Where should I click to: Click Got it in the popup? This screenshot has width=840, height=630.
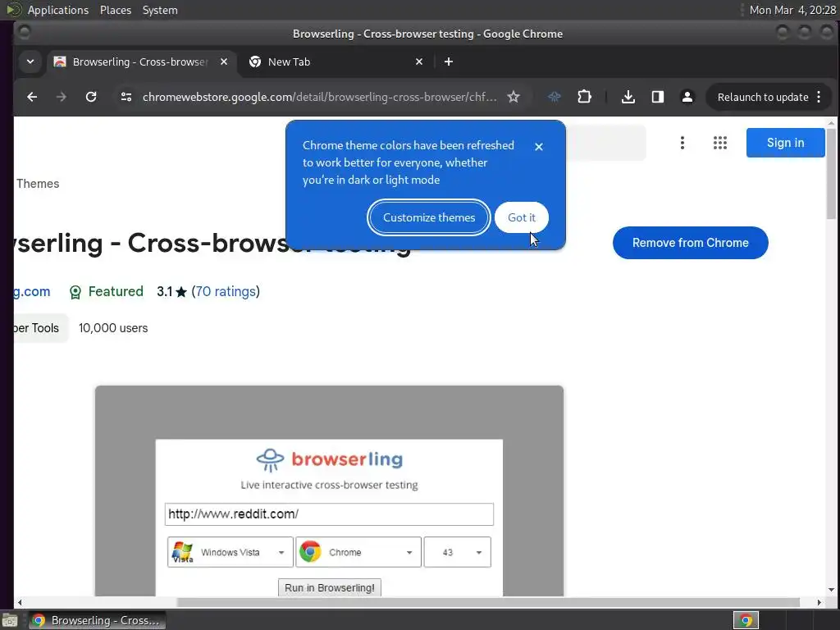coord(521,217)
